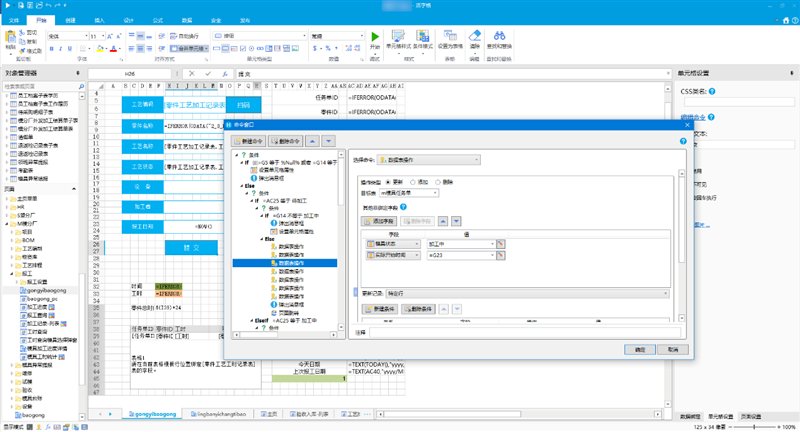Toggle Bold formatting in ribbon
800x432 pixels.
click(52, 48)
